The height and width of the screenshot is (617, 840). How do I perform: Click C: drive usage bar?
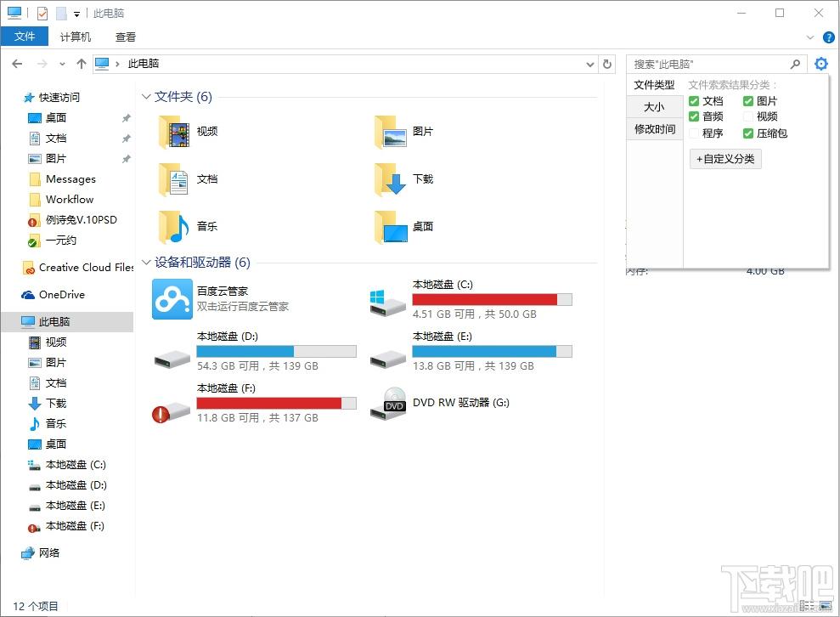point(493,300)
